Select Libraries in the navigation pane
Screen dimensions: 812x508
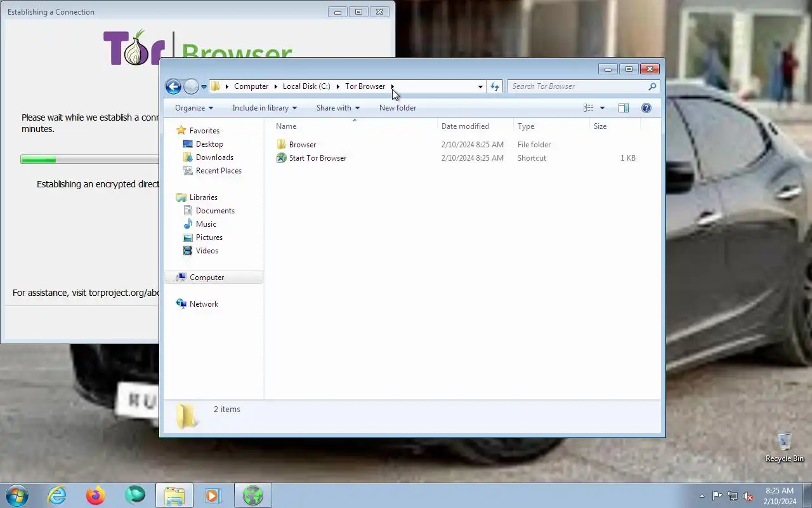(203, 197)
